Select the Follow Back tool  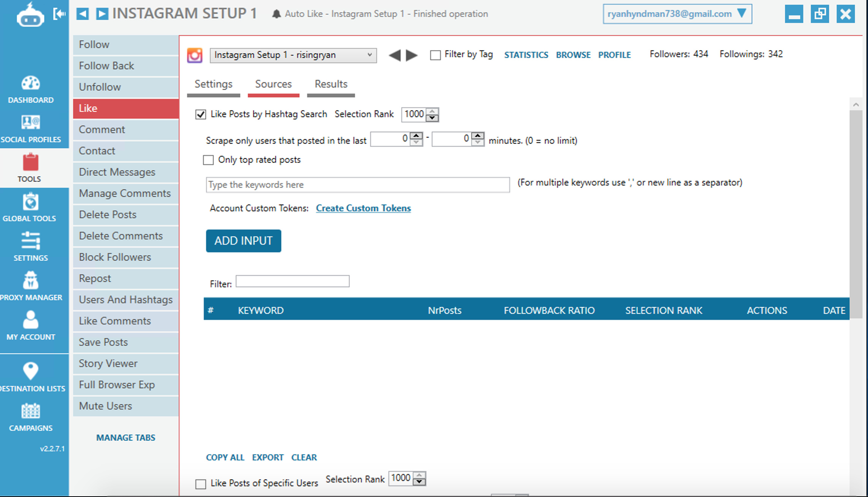(x=126, y=66)
